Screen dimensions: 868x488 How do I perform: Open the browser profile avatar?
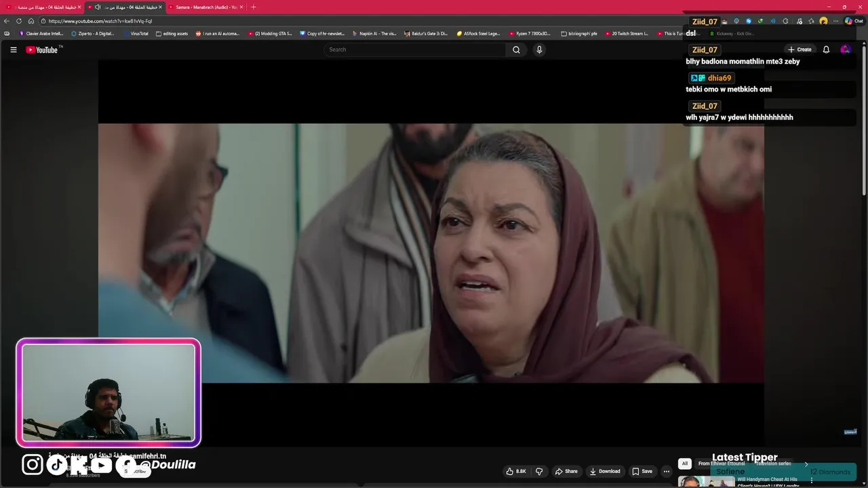point(823,21)
